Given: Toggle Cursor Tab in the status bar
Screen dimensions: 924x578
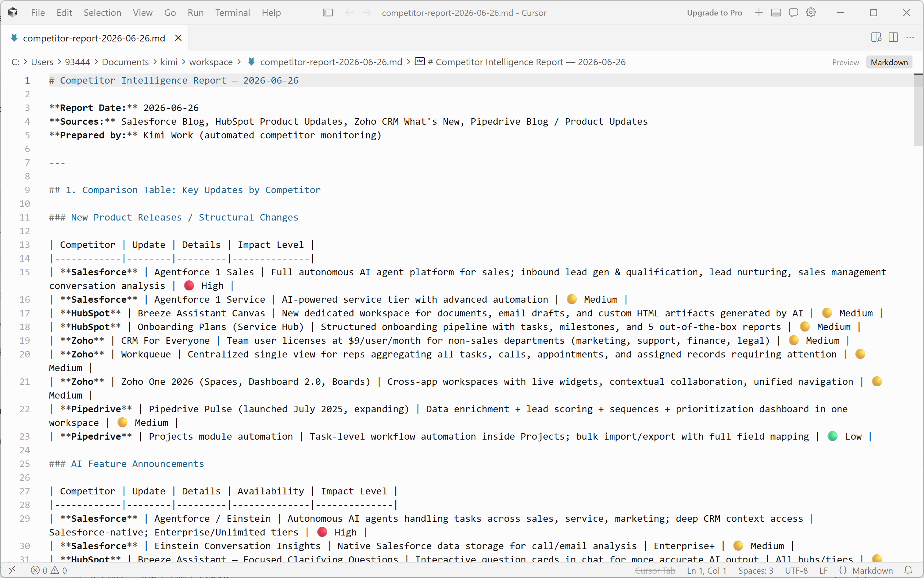Looking at the screenshot, I should (655, 570).
